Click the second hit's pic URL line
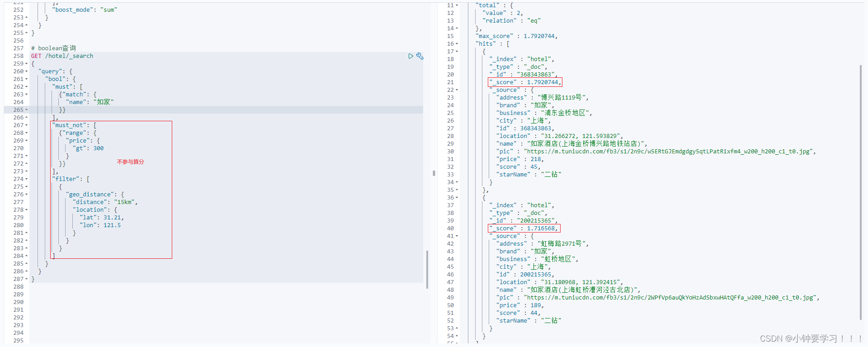This screenshot has height=347, width=868. point(658,298)
